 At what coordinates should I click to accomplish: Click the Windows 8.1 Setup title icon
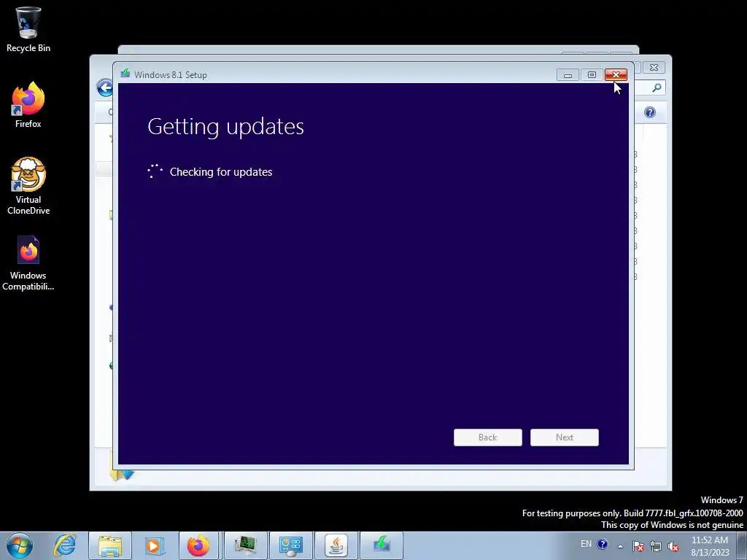click(x=125, y=74)
